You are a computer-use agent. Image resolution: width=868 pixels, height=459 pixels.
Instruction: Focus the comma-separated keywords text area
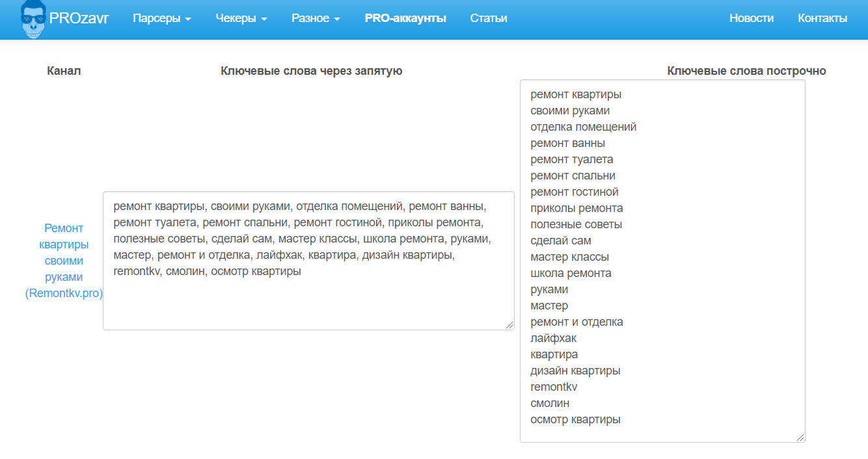click(308, 261)
